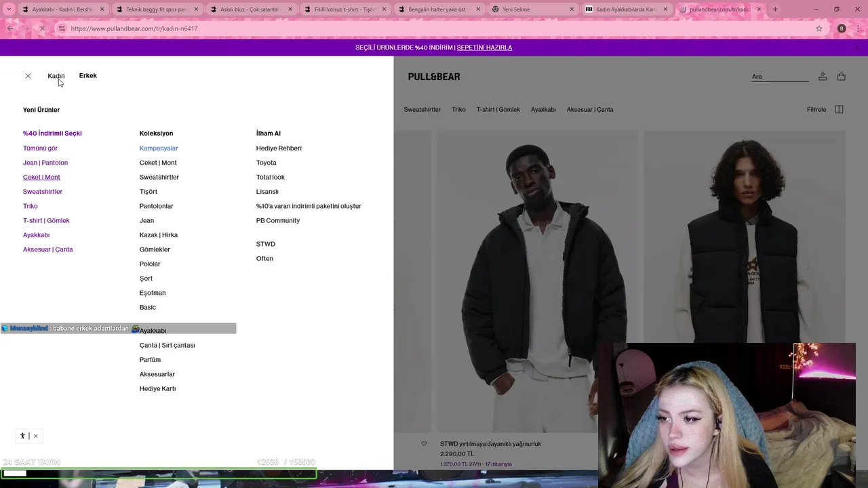The image size is (868, 488).
Task: Open Ceket | Mont sale link
Action: (x=41, y=177)
